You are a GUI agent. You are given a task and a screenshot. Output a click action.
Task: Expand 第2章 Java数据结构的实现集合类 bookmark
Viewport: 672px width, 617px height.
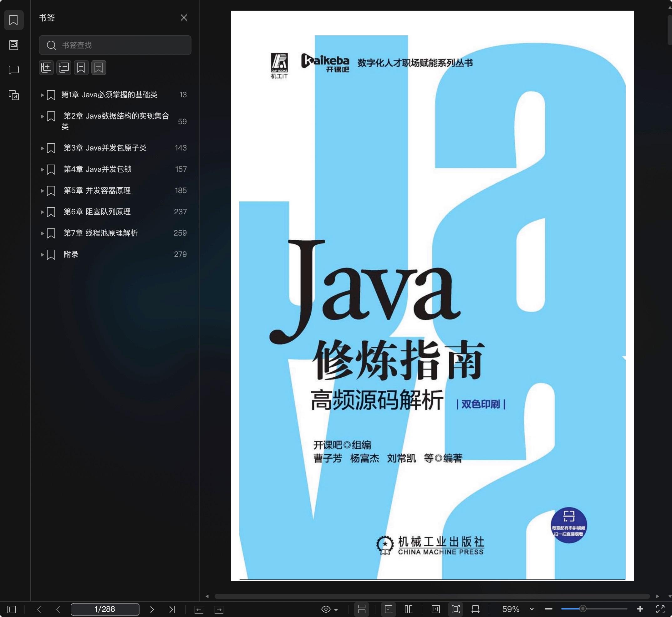[x=43, y=116]
